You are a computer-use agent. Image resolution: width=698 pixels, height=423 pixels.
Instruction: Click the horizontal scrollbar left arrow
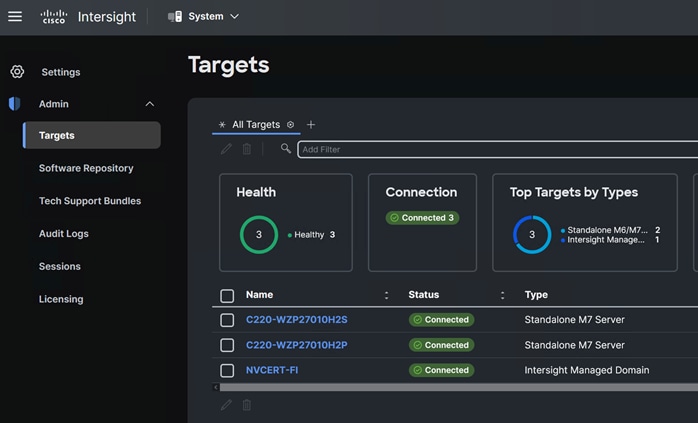coord(216,387)
